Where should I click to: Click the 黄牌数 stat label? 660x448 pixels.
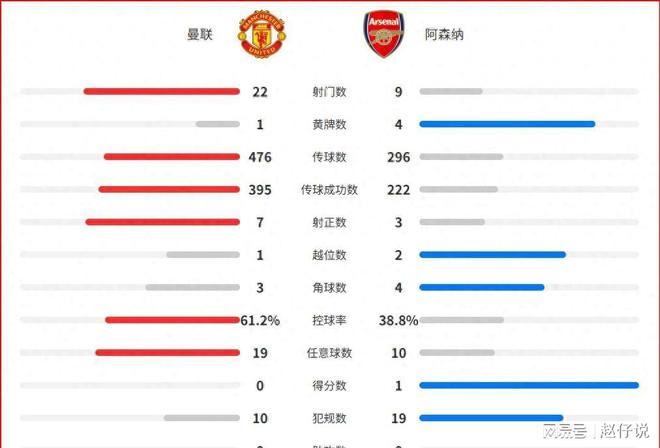(x=329, y=125)
